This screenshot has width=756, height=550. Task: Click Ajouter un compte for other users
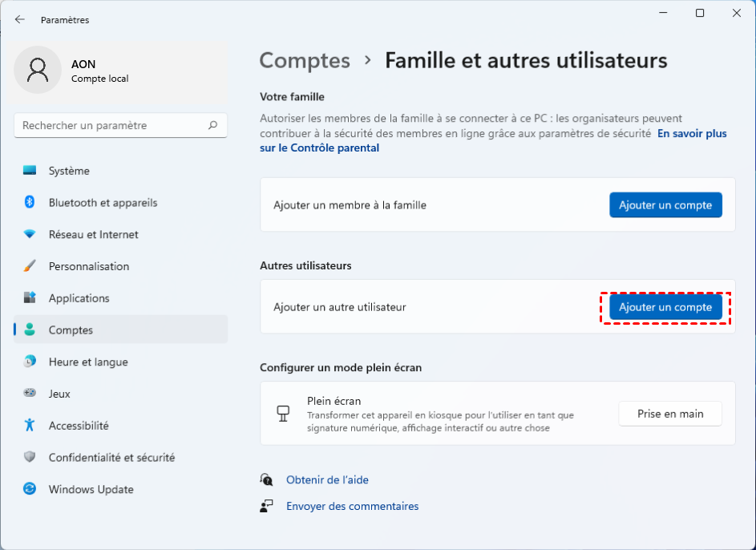coord(665,307)
